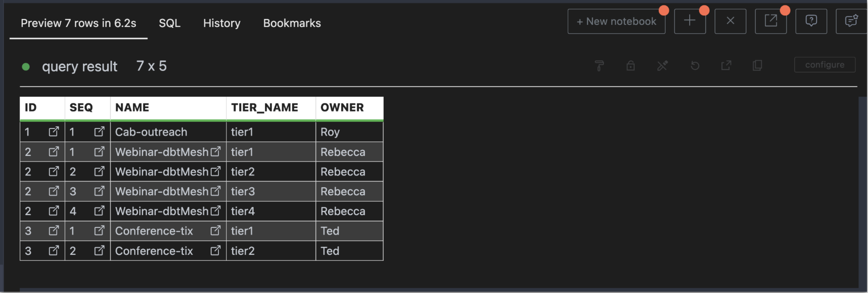Select the Bookmarks tab label
868x293 pixels.
click(x=292, y=23)
